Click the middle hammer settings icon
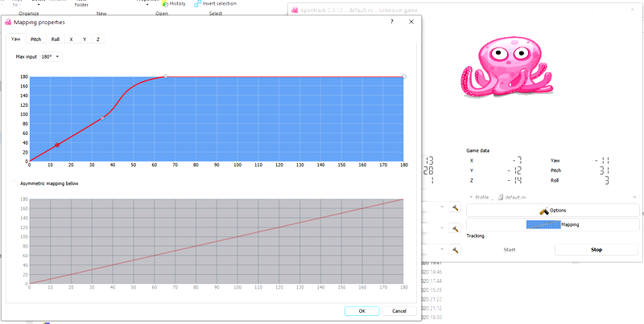 [455, 228]
